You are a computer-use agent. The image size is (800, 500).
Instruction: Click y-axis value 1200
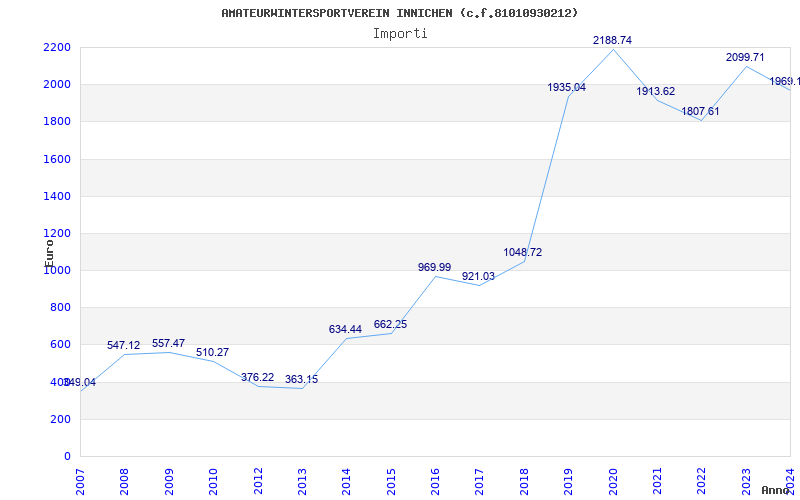click(58, 234)
